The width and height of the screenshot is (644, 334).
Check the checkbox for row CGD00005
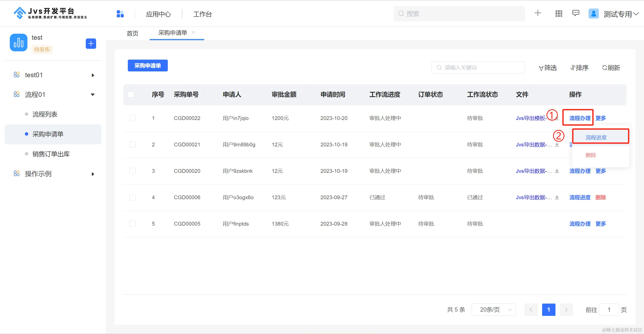(133, 224)
